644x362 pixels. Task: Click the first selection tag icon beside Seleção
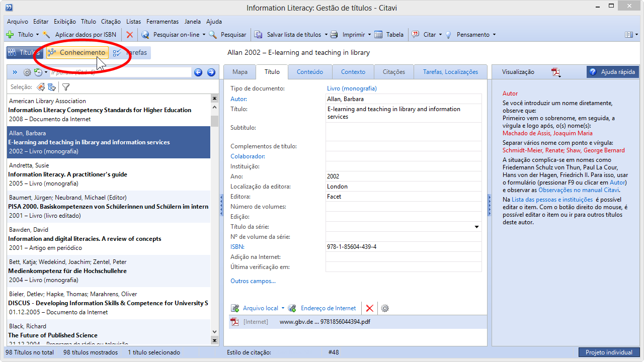point(41,87)
